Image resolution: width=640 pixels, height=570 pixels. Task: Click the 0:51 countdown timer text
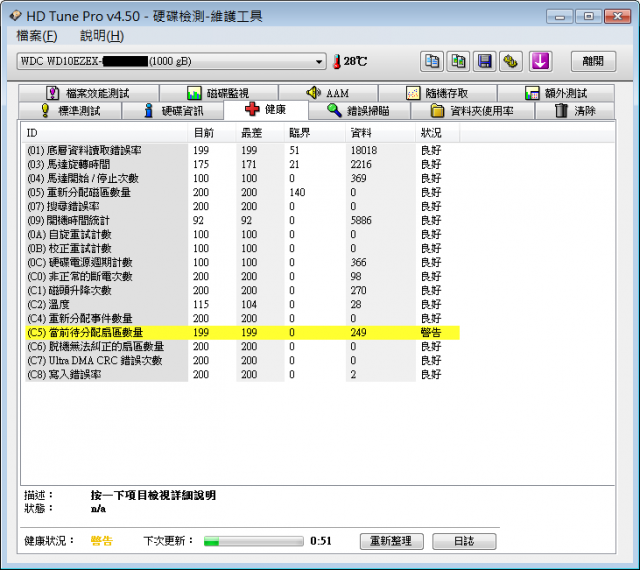point(321,541)
